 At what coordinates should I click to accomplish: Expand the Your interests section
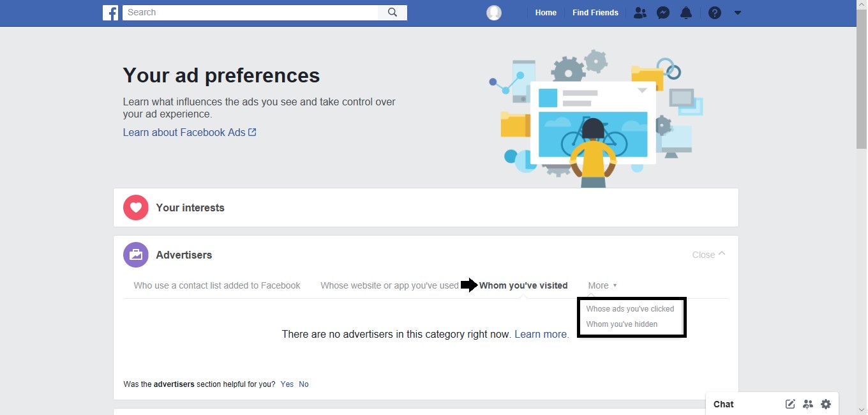pyautogui.click(x=426, y=207)
